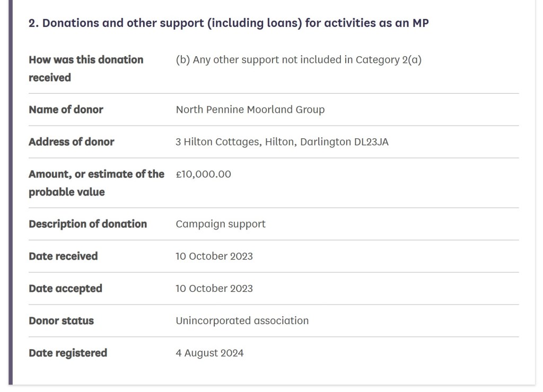Select the North Pennine Moorland Group text
The image size is (543, 392).
[250, 110]
